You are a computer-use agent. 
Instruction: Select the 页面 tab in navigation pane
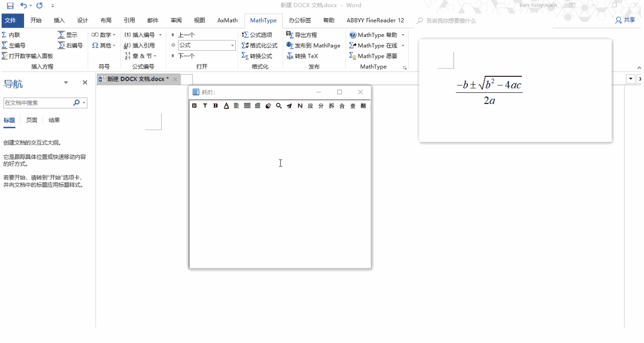point(32,120)
